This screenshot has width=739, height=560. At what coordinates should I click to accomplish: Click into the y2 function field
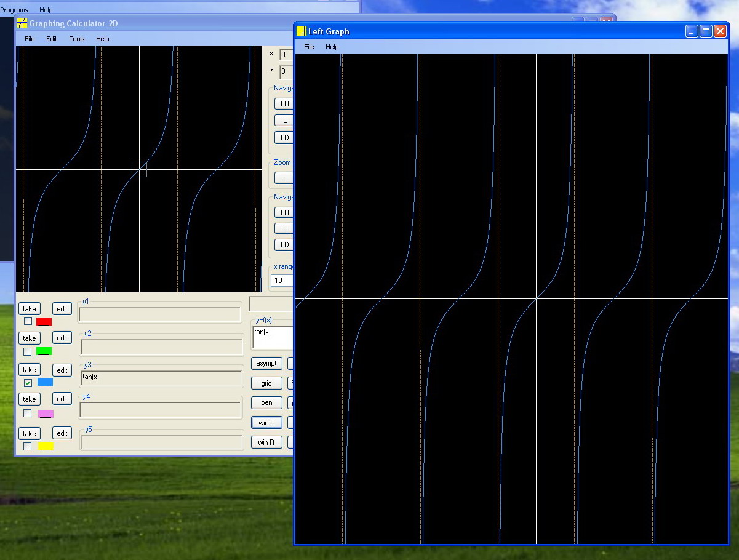pyautogui.click(x=161, y=346)
